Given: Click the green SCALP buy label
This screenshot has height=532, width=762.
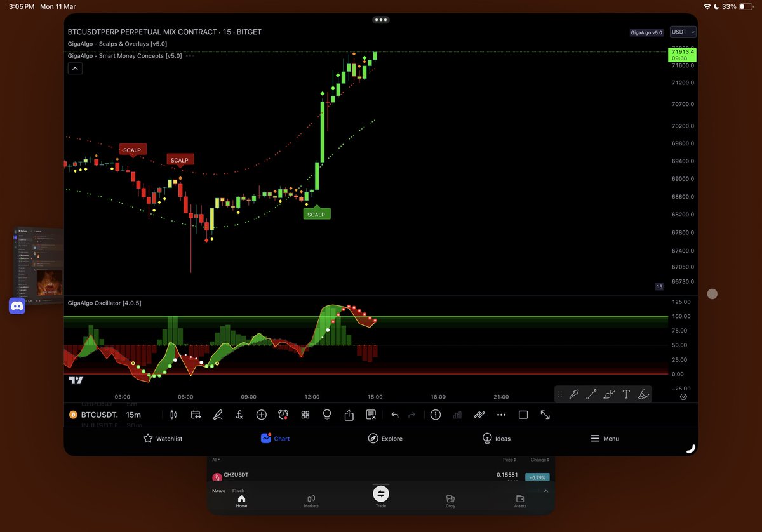Looking at the screenshot, I should (x=316, y=214).
